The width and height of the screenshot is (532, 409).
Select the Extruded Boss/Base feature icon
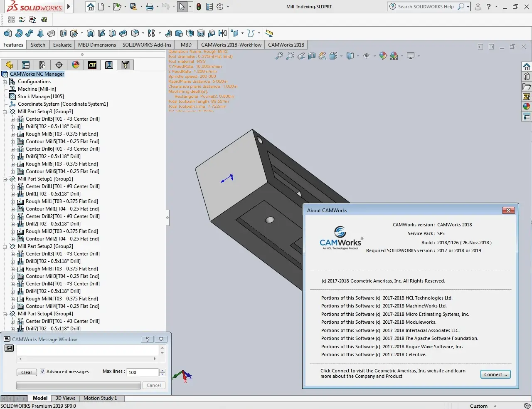(8, 33)
